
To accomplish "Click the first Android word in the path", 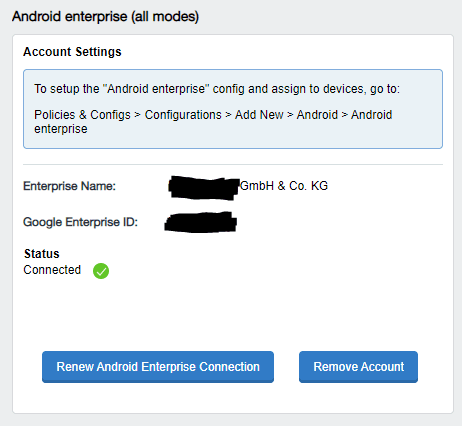I will point(317,115).
